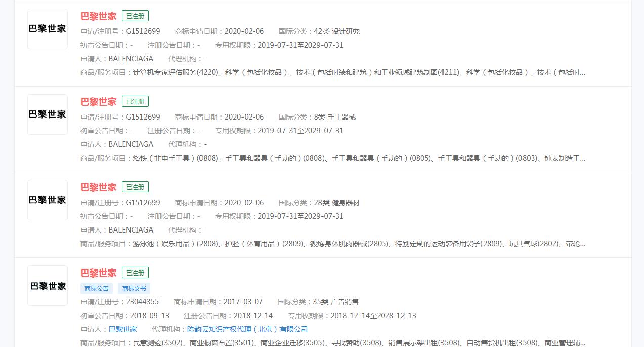Screen dimensions: 644x347
Task: Click BALENCIAGA applicant in 28类 健身器材 entry
Action: point(131,230)
